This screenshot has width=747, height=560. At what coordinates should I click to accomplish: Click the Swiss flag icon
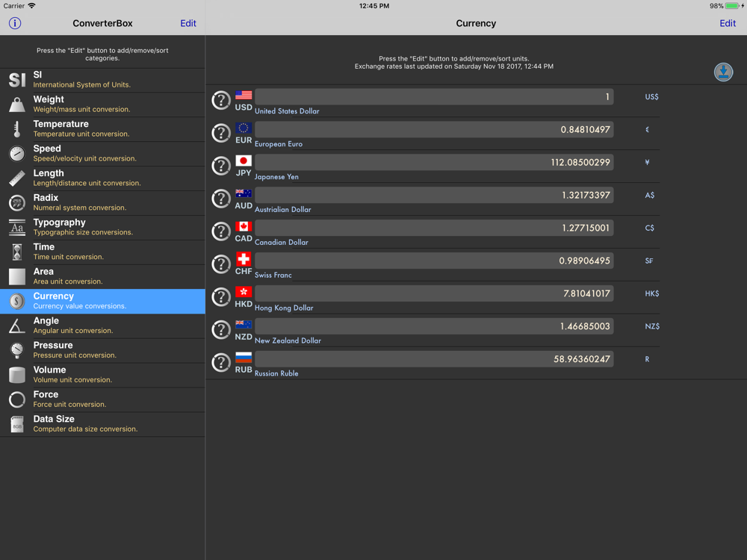(244, 259)
